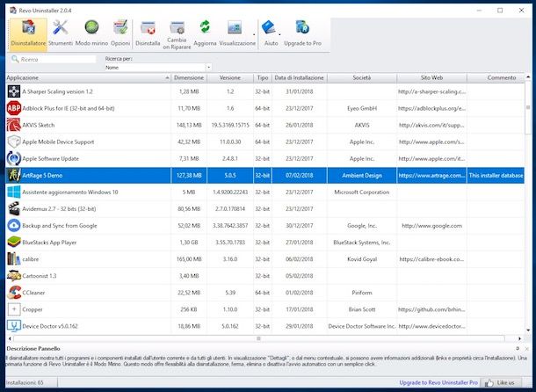Click Cropper github website cell
This screenshot has height=392, width=536.
click(431, 309)
